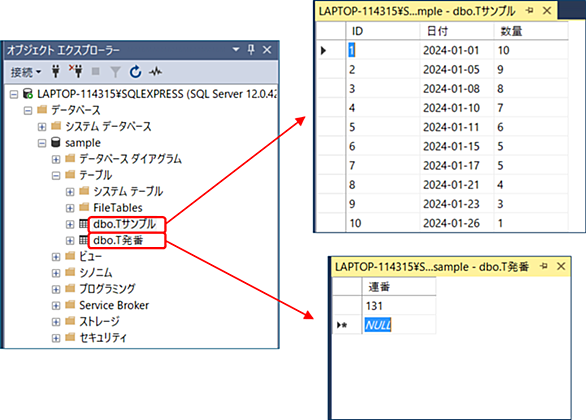The width and height of the screenshot is (586, 420).
Task: Click the NULL cell in 連番 column
Action: click(378, 325)
